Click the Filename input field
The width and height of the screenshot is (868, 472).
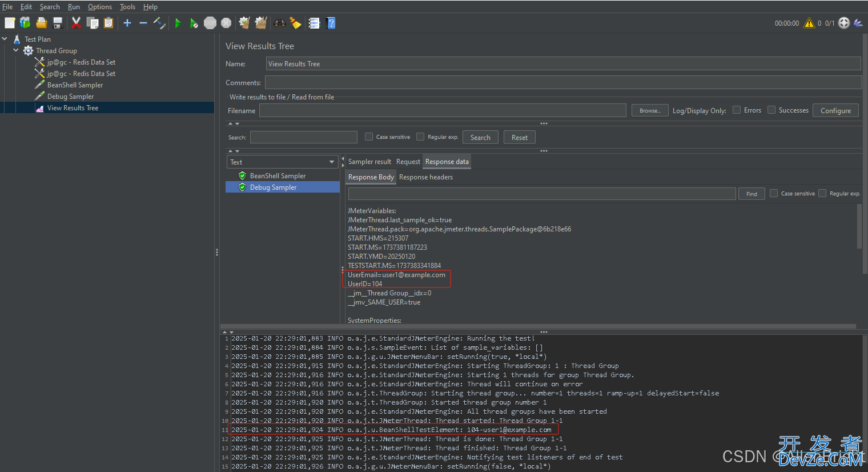pos(443,110)
